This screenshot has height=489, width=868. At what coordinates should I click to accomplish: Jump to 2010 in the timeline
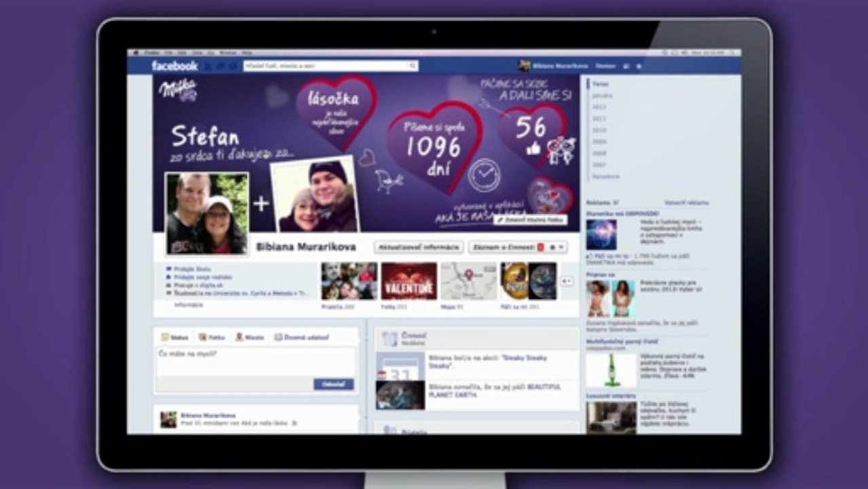[x=599, y=130]
